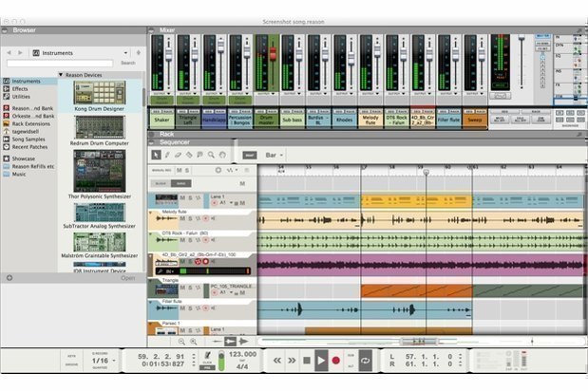
Task: Go forward in Browser navigation
Action: coord(20,53)
